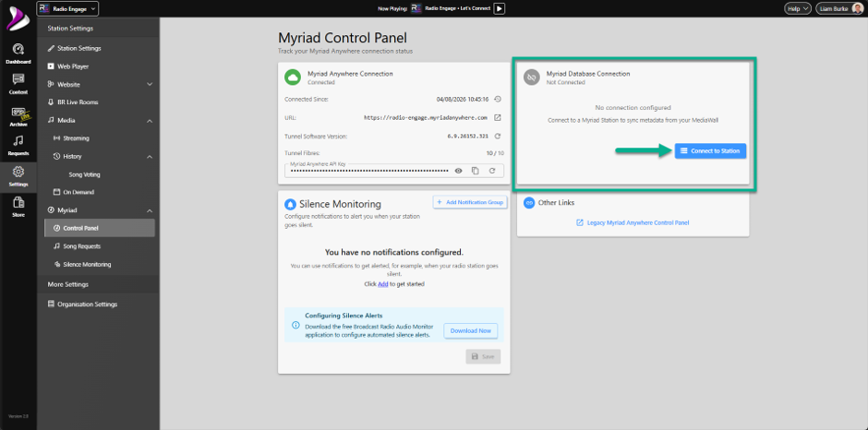Open the Dashboard section
Image resolution: width=868 pixels, height=430 pixels.
(18, 54)
